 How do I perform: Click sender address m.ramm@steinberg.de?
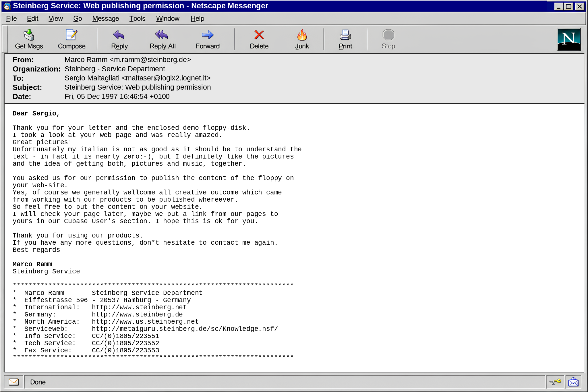pyautogui.click(x=150, y=60)
